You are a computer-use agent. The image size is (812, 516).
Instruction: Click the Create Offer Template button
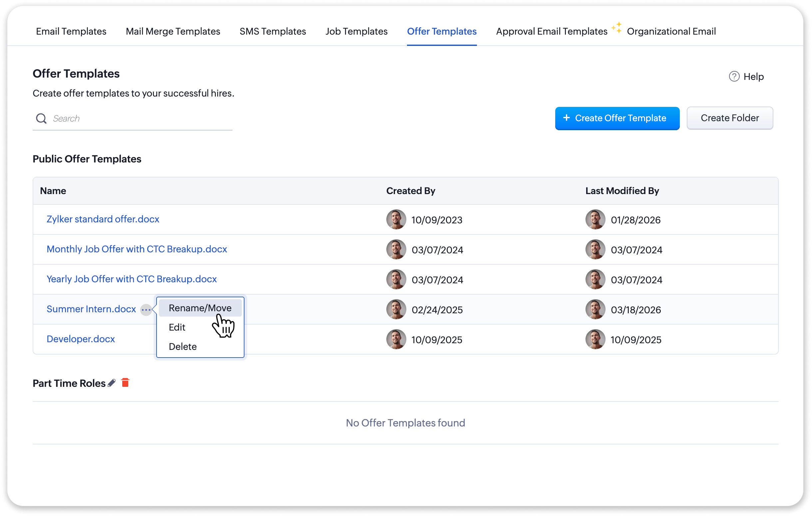(617, 118)
